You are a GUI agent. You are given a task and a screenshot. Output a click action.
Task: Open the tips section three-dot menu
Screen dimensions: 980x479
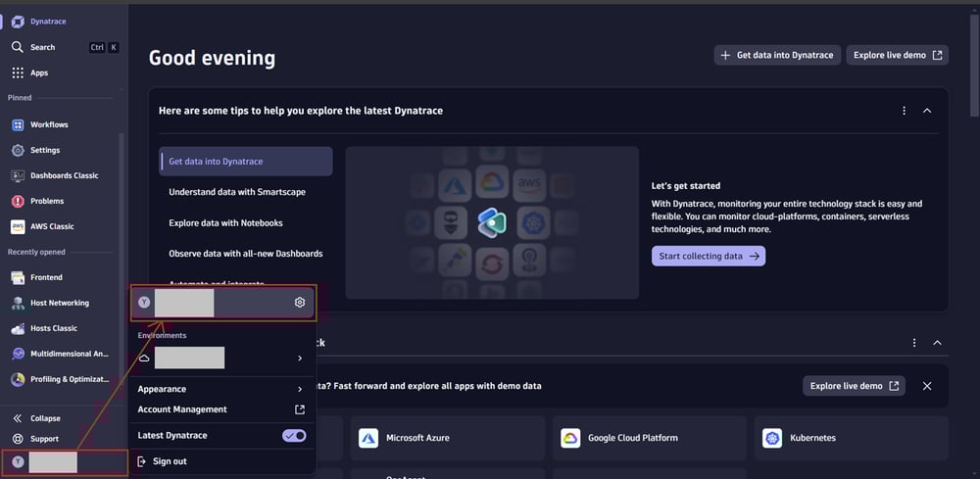coord(904,111)
